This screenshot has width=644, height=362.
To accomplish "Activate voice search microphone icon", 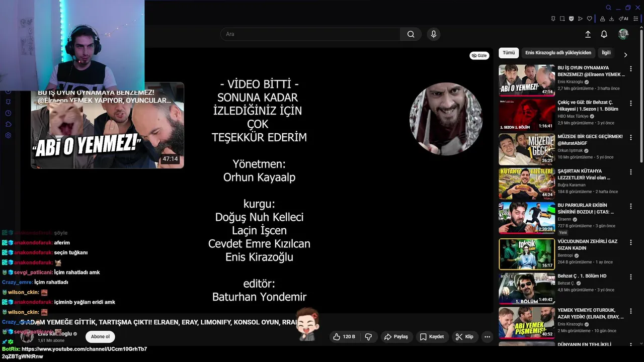I will 434,34.
